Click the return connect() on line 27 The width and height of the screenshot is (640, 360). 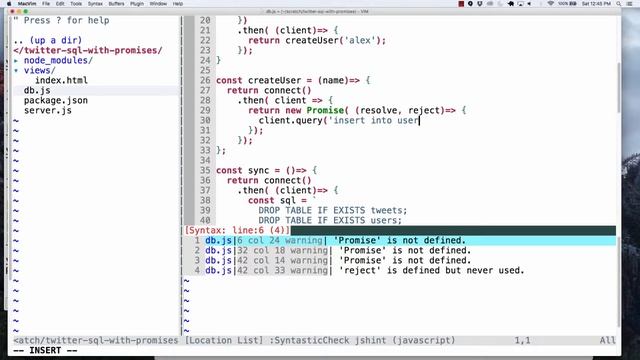tap(269, 91)
